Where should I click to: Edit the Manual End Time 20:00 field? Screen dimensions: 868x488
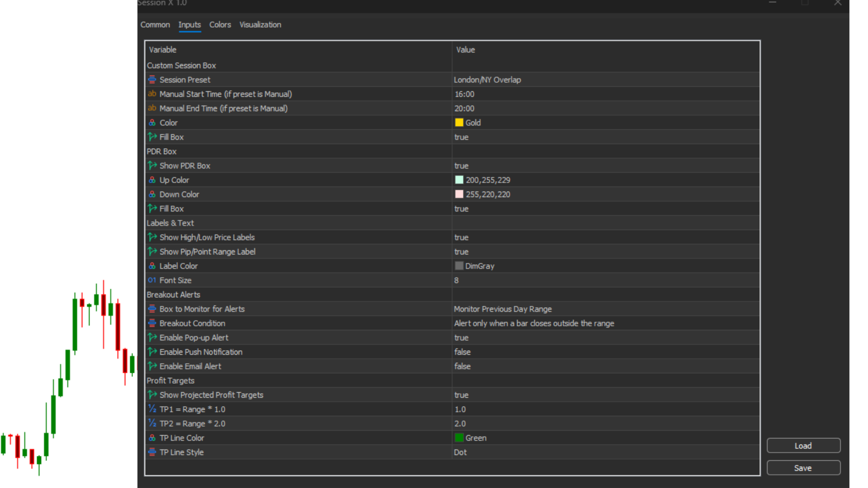point(464,108)
